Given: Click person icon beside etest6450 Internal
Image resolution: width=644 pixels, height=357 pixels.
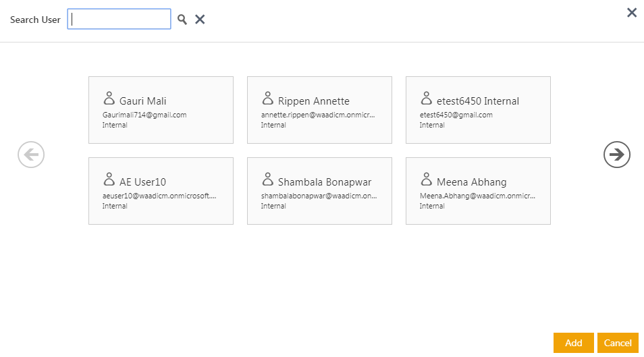Looking at the screenshot, I should point(426,99).
